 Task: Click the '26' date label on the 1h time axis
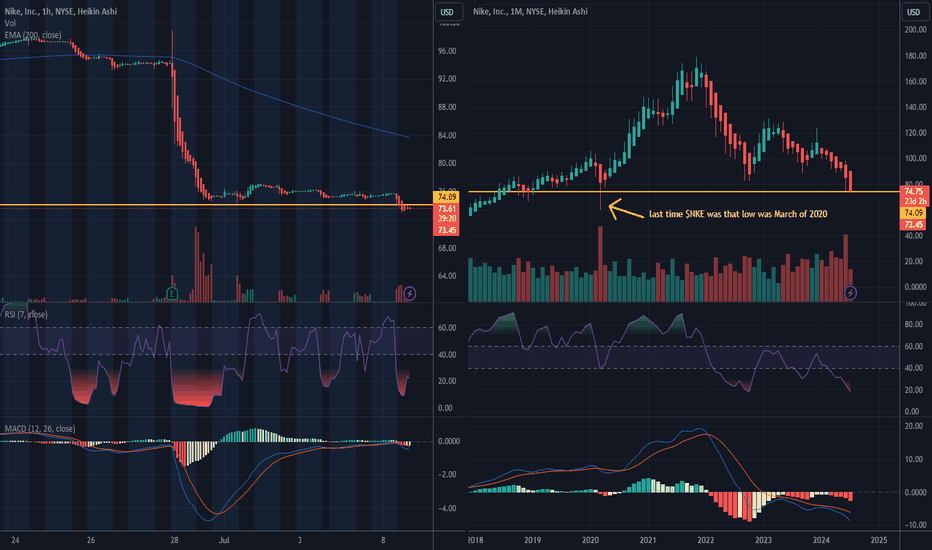point(90,540)
